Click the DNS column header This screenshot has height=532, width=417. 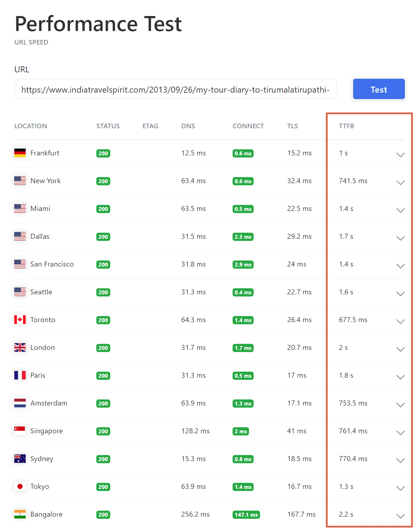[188, 126]
